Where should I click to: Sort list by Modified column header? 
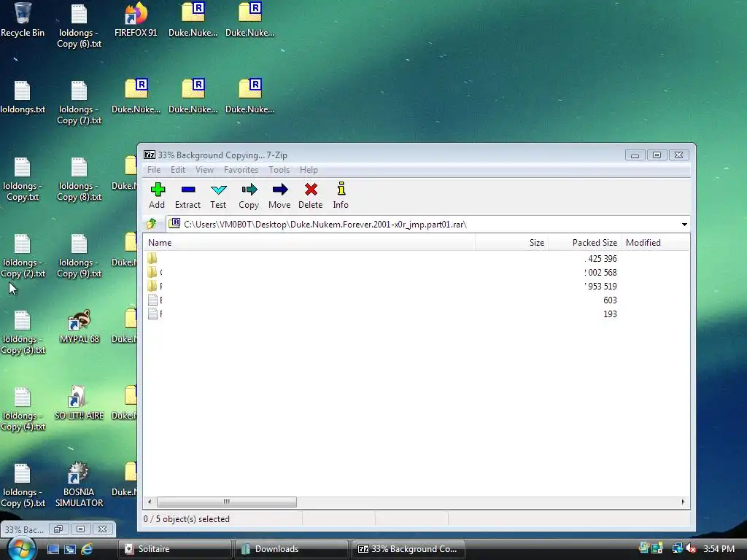[656, 242]
